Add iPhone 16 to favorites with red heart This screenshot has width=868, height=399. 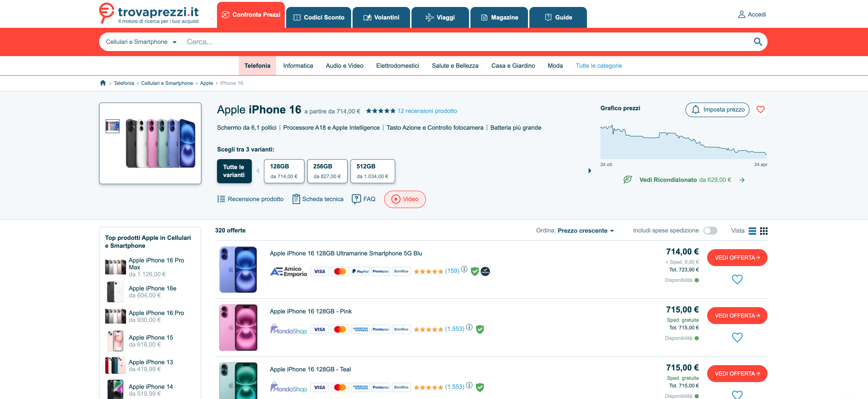[x=760, y=109]
